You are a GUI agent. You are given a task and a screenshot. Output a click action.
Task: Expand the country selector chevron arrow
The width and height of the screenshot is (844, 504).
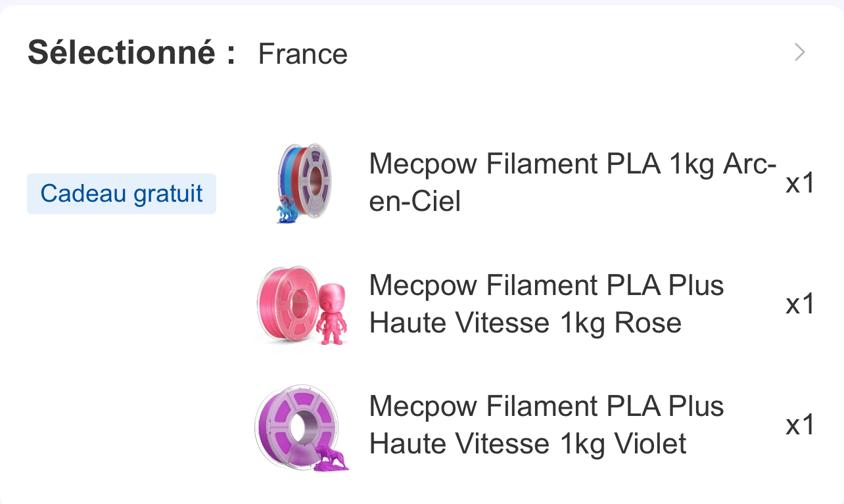[799, 53]
